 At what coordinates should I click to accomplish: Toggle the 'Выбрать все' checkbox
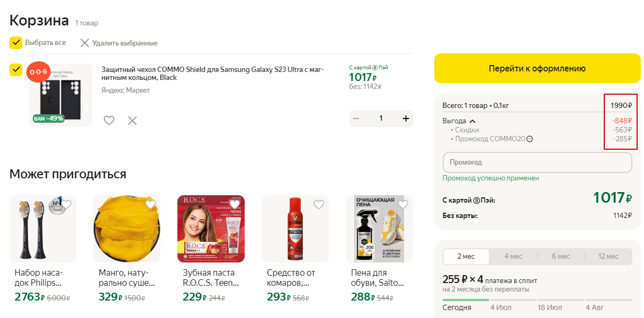point(16,43)
